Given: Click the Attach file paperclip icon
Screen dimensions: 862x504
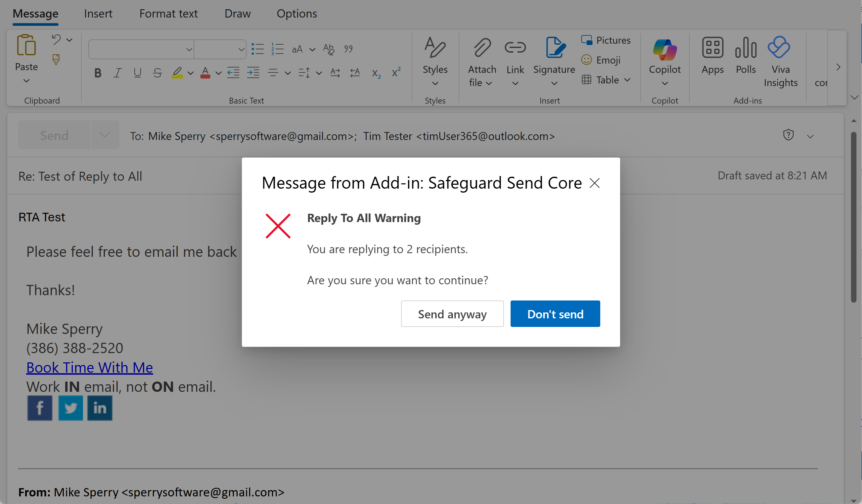Looking at the screenshot, I should [x=482, y=47].
